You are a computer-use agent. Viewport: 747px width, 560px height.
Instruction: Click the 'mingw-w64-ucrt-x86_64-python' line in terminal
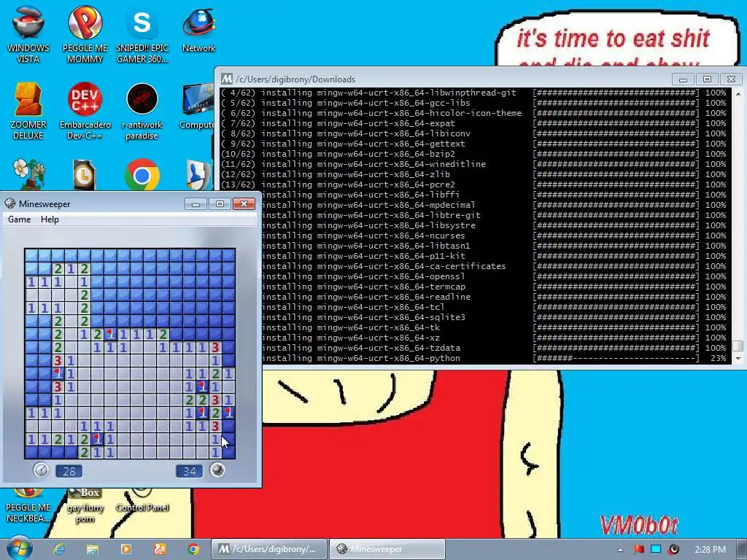click(x=389, y=358)
